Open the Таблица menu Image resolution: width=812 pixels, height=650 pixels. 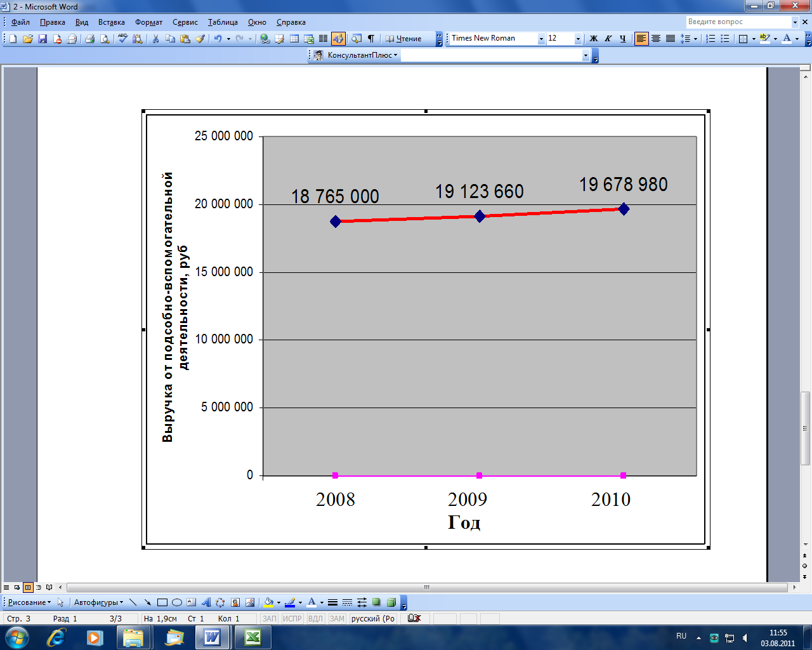(x=223, y=22)
